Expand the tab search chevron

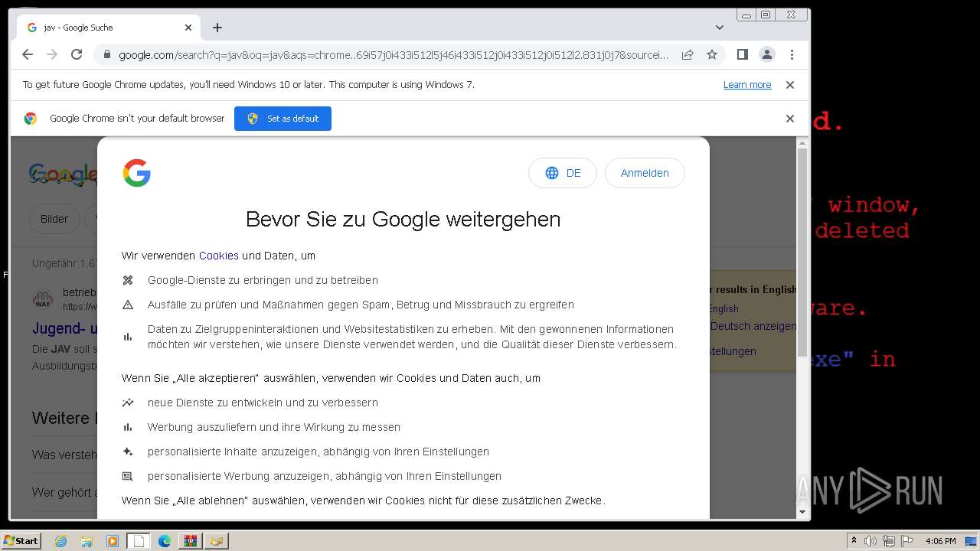(720, 28)
